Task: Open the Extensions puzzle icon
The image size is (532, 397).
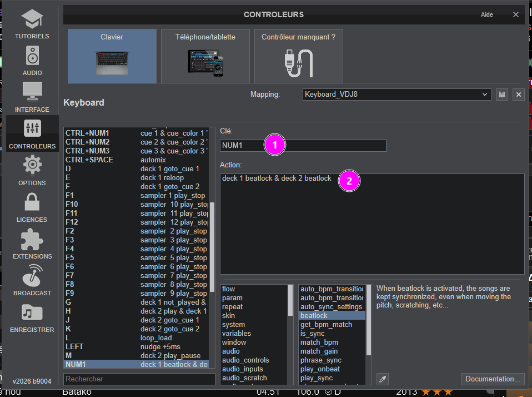Action: tap(32, 239)
